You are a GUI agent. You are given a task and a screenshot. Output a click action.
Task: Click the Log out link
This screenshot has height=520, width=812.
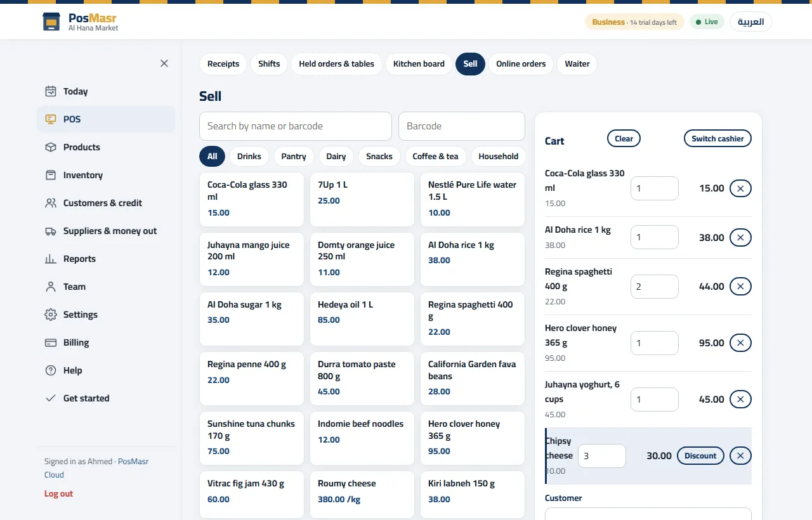pos(58,493)
